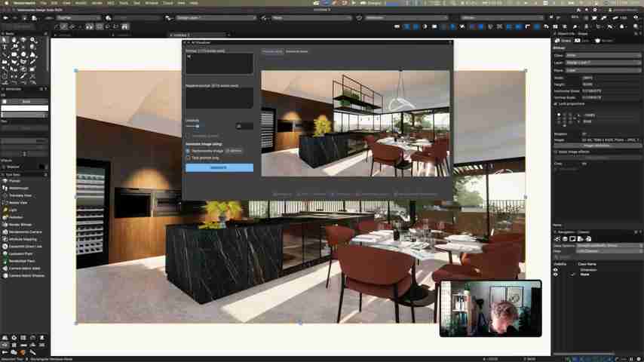Select the Pan hand tool
Image resolution: width=644 pixels, height=362 pixels.
click(x=14, y=40)
